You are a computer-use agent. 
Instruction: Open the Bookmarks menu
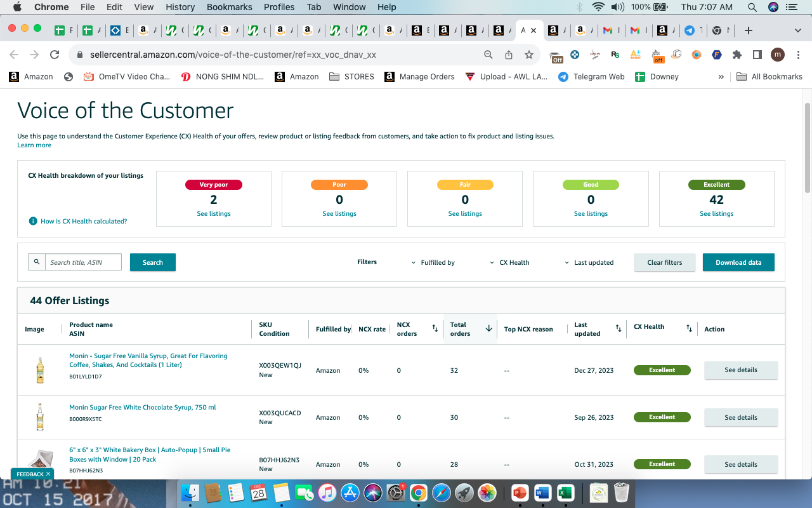point(230,7)
